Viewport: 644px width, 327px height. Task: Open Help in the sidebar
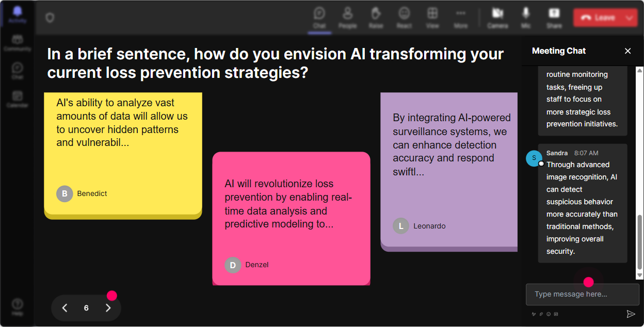pyautogui.click(x=18, y=306)
